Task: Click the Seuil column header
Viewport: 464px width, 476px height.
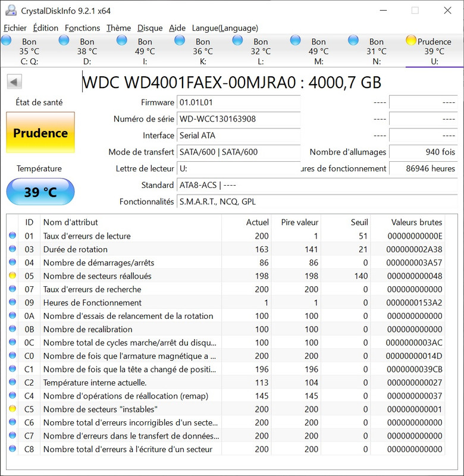Action: [346, 222]
